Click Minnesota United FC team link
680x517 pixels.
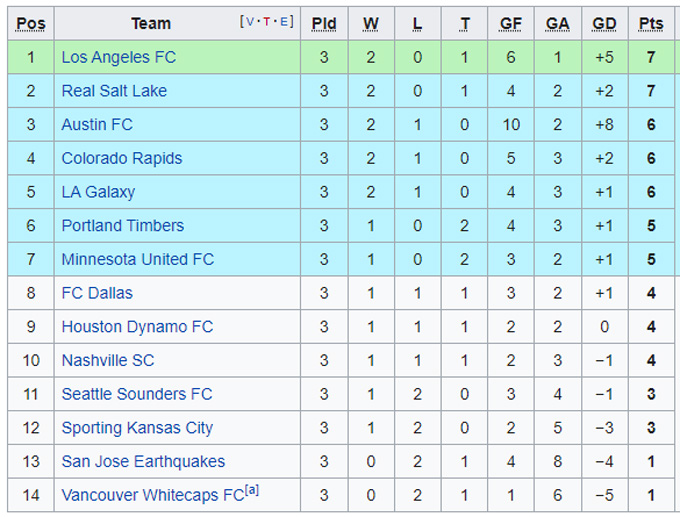click(x=137, y=259)
